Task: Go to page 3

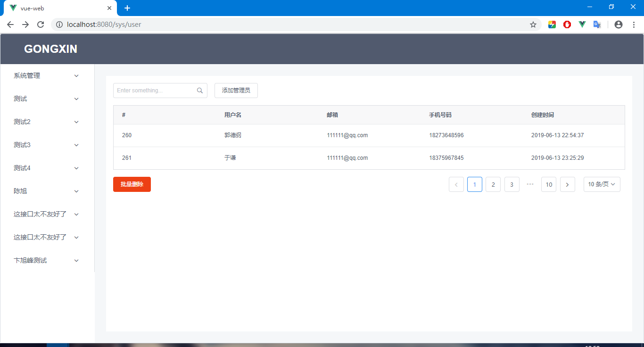Action: click(512, 184)
